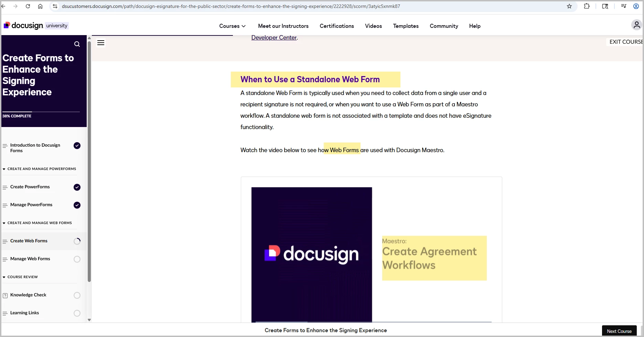The height and width of the screenshot is (337, 644).
Task: Click completed checkmark for Manage PowerForms
Action: (77, 205)
